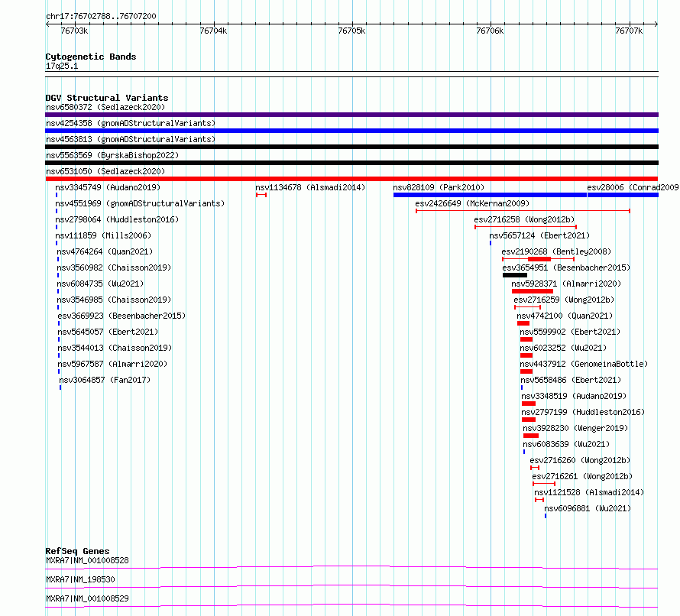This screenshot has width=680, height=616.
Task: Select nsv6096881 (Wu2021) label
Action: tap(588, 508)
